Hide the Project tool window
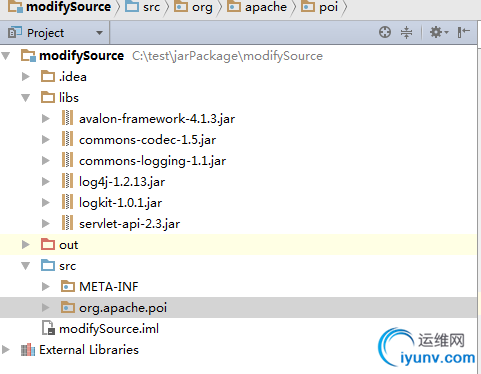This screenshot has width=481, height=374. (x=463, y=32)
